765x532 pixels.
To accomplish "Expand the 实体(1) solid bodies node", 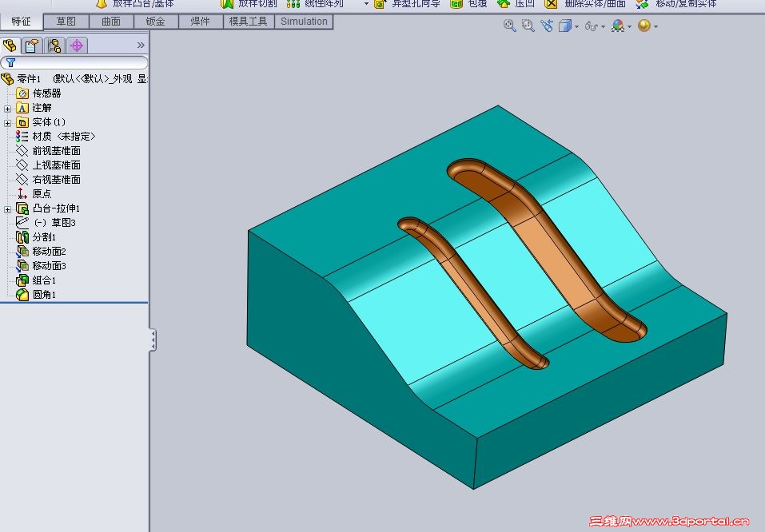I will (x=7, y=123).
